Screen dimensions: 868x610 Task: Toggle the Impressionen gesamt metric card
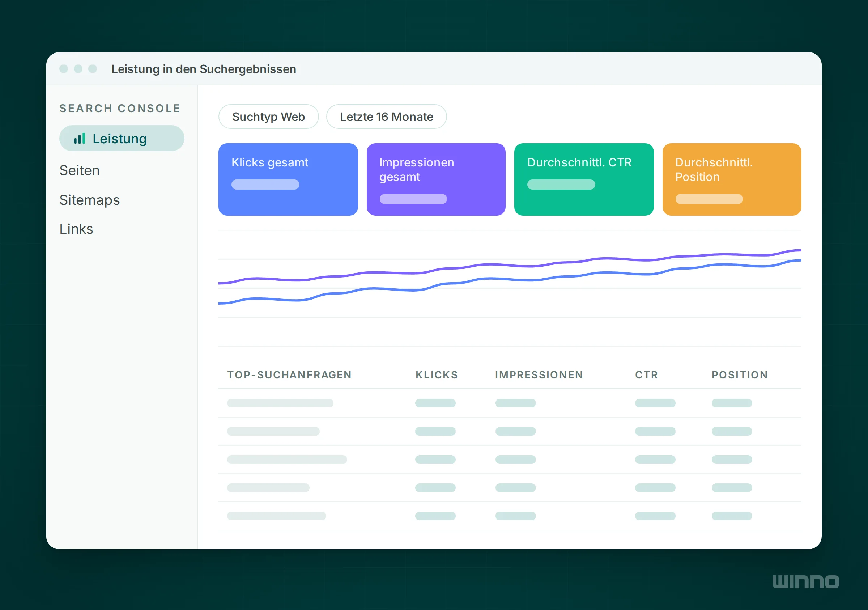pyautogui.click(x=436, y=179)
